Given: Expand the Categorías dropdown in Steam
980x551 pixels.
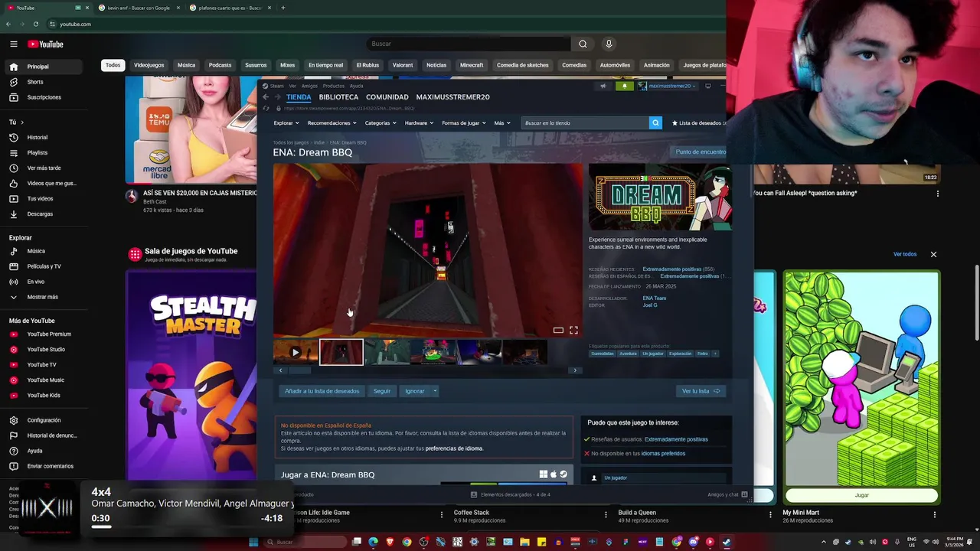Looking at the screenshot, I should tap(381, 123).
